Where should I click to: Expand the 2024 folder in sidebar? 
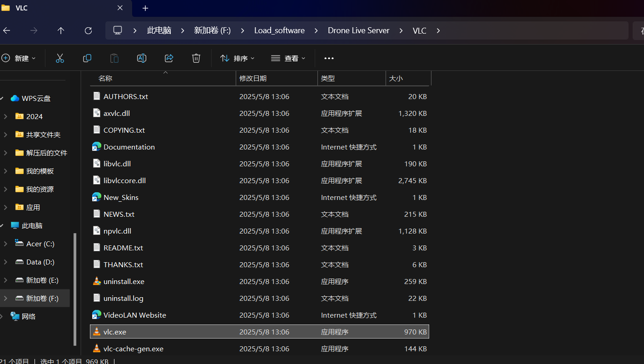5,116
